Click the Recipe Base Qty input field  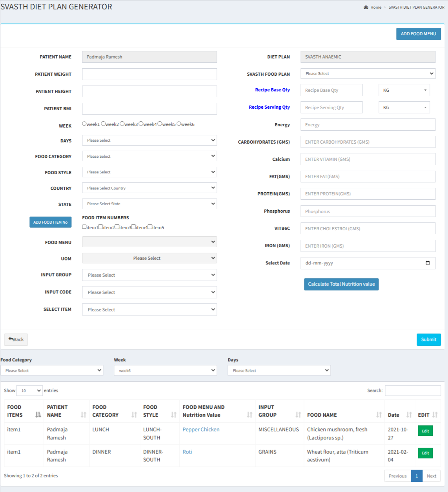pos(331,90)
